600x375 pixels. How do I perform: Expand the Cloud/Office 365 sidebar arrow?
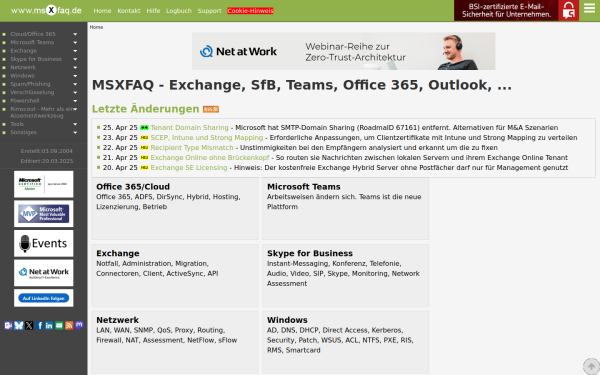[x=75, y=34]
